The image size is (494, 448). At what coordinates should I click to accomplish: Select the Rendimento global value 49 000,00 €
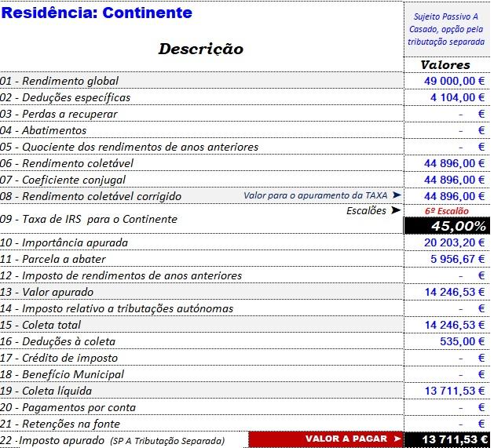pyautogui.click(x=452, y=81)
